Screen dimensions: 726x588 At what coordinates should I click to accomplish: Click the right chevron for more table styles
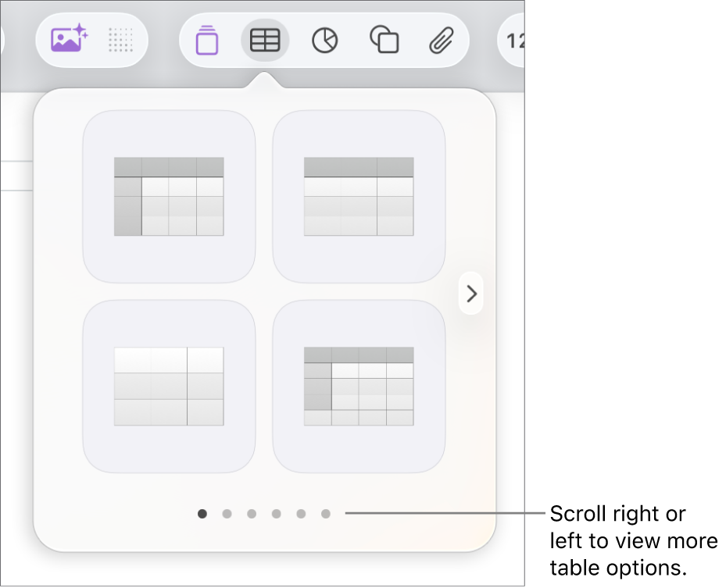471,294
